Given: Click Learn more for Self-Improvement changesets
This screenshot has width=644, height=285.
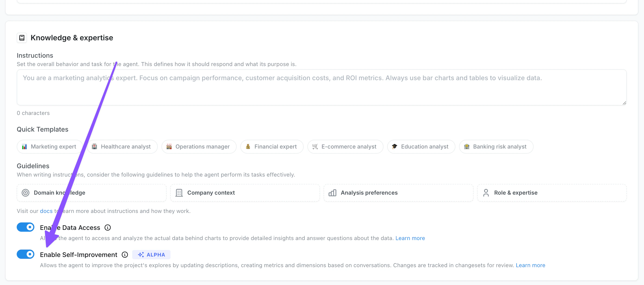Looking at the screenshot, I should point(530,265).
